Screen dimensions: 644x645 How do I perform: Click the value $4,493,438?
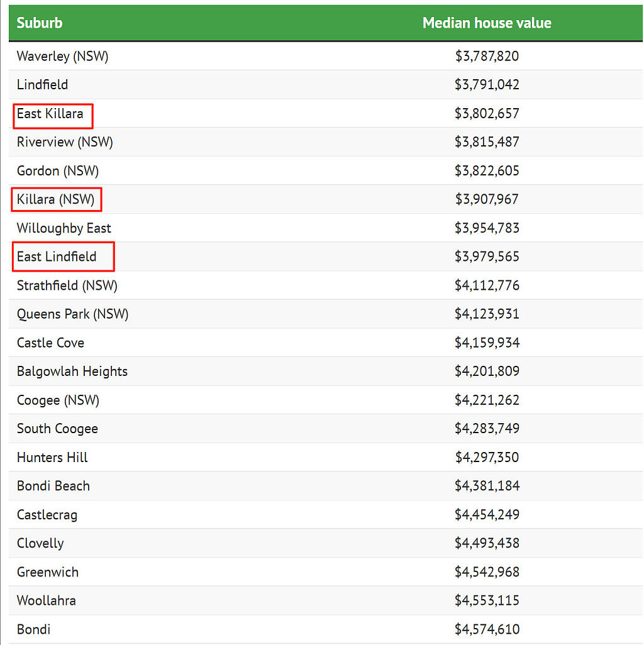pyautogui.click(x=487, y=543)
